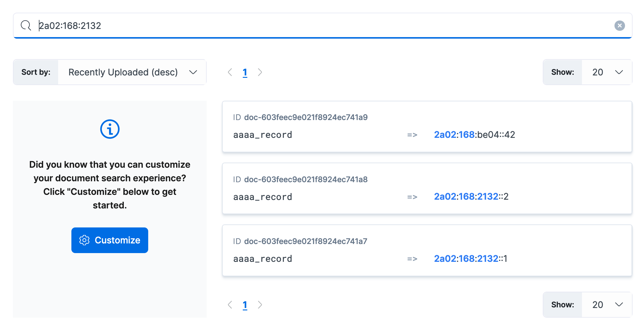Click next page arrow in bottom pagination
The height and width of the screenshot is (330, 644).
coord(260,305)
